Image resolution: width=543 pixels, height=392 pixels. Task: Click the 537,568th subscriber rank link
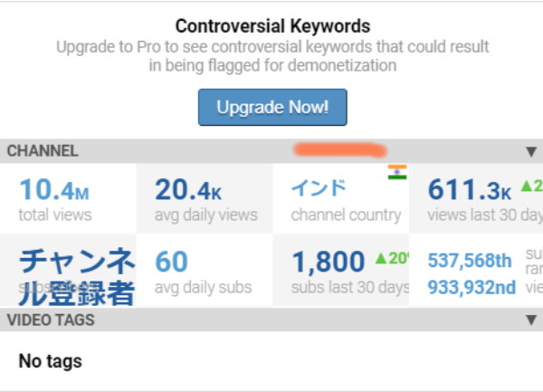[x=470, y=262]
